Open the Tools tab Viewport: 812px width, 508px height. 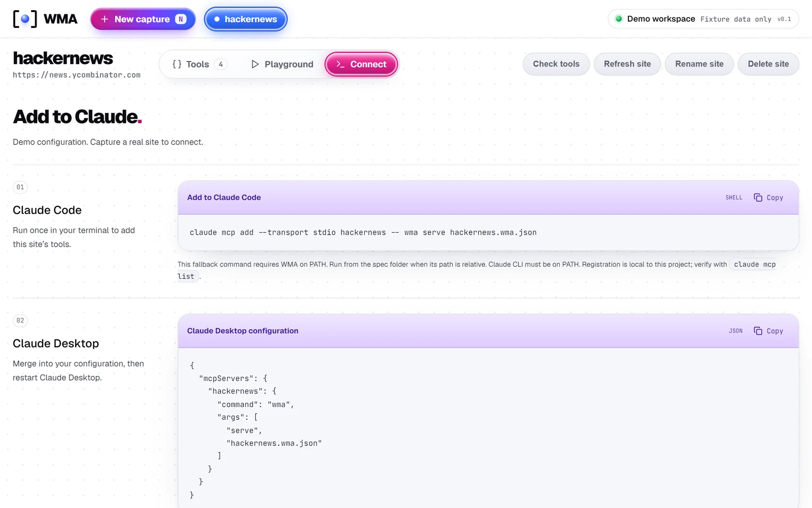(199, 65)
